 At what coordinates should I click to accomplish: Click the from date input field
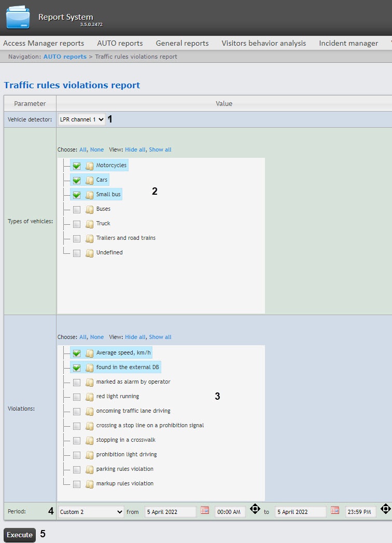(x=170, y=512)
